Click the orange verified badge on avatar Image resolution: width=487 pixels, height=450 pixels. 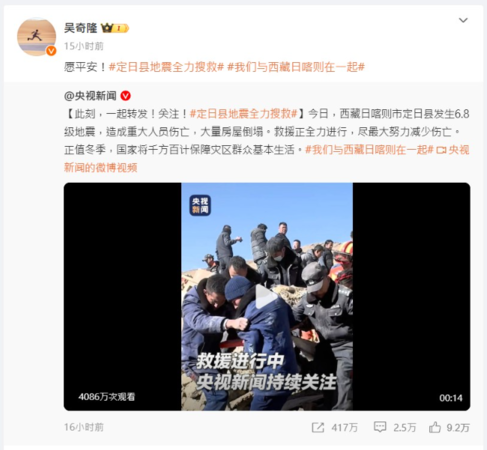pyautogui.click(x=51, y=51)
